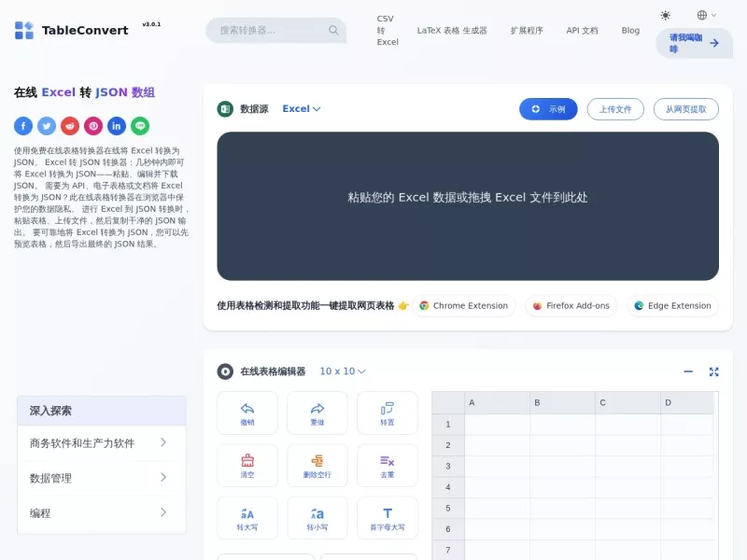Click the 首字母大写 capitalize tool
This screenshot has height=560, width=747.
(x=388, y=518)
